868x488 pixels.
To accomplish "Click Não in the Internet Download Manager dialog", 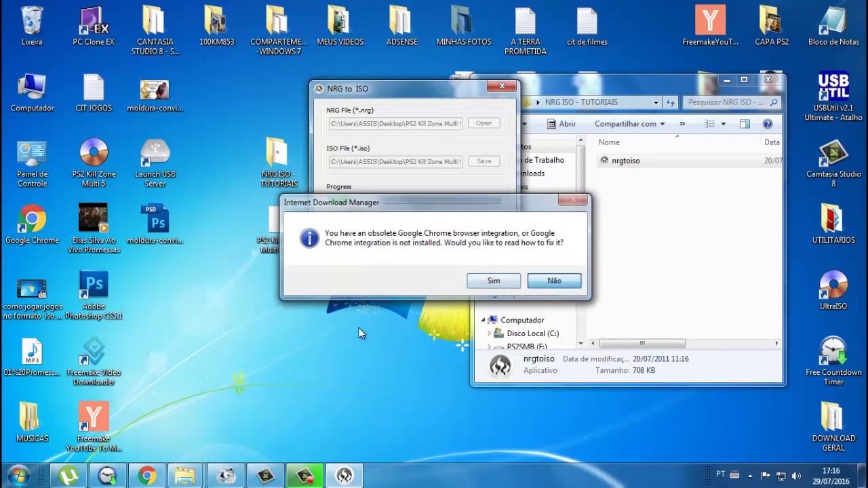I will (x=554, y=281).
